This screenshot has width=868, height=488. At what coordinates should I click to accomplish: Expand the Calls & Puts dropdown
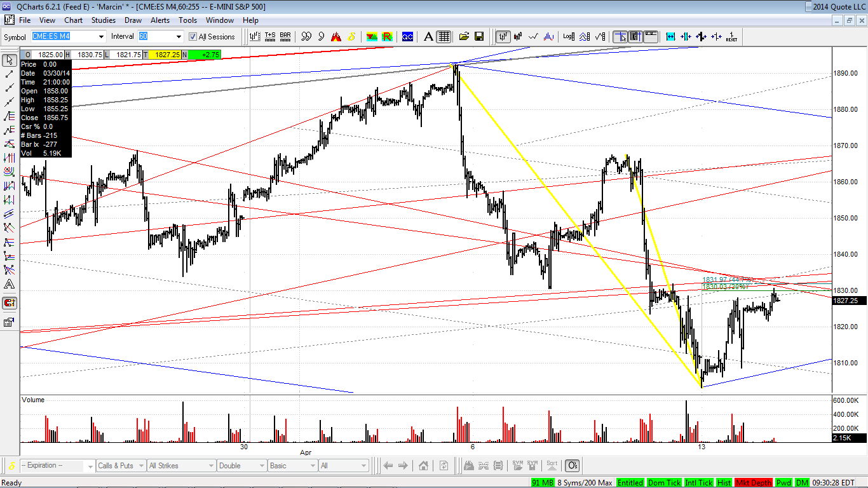(120, 466)
